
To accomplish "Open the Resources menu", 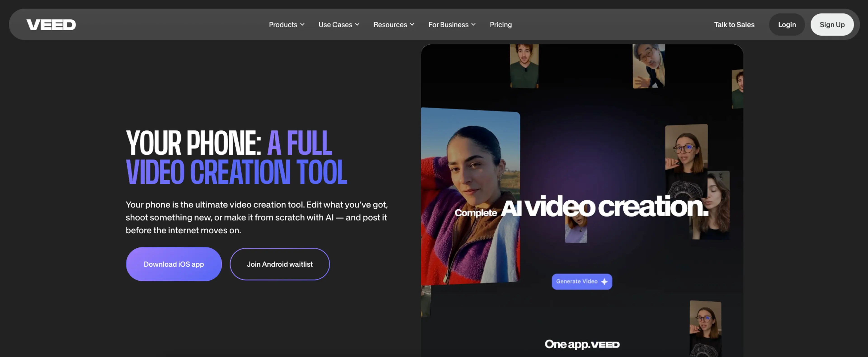I will (x=394, y=25).
